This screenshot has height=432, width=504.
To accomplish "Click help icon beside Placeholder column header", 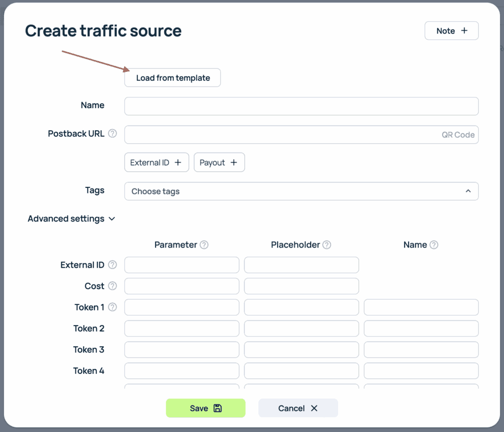I will (x=326, y=245).
